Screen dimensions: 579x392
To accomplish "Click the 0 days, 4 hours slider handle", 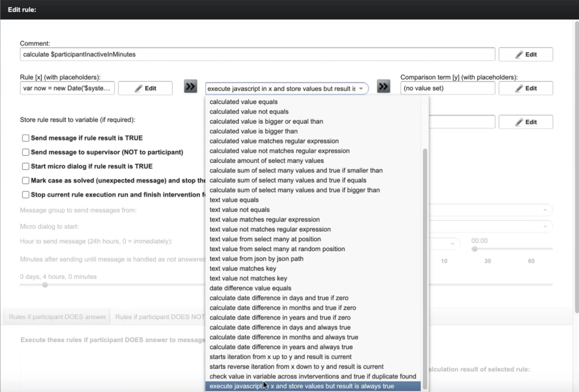I will tap(45, 285).
